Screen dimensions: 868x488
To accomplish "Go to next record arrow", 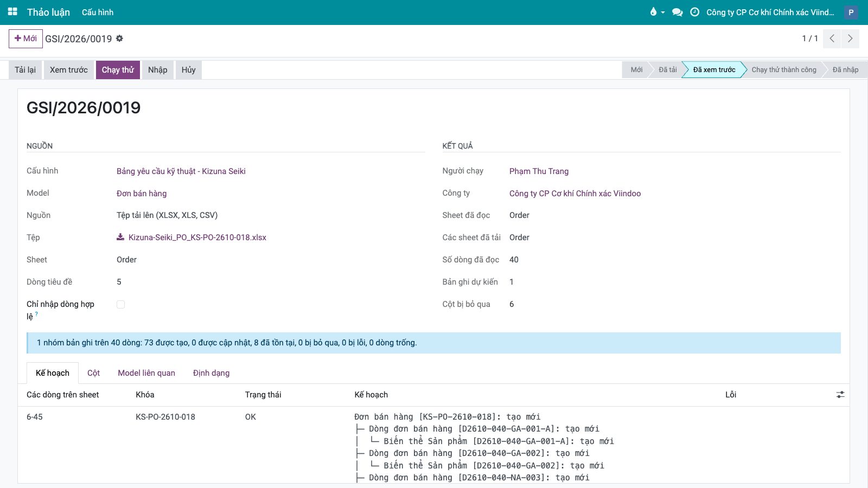I will pos(850,38).
